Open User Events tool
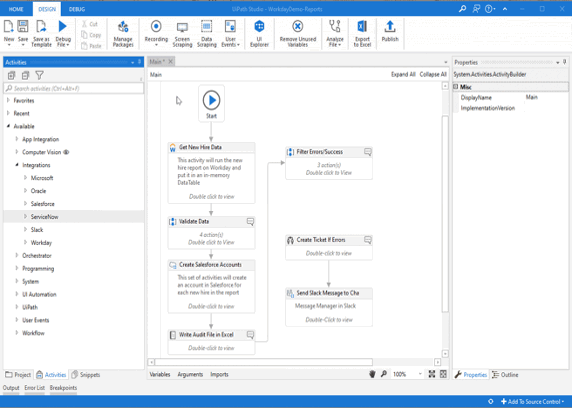Viewport: 572px width, 408px height. coord(231,34)
